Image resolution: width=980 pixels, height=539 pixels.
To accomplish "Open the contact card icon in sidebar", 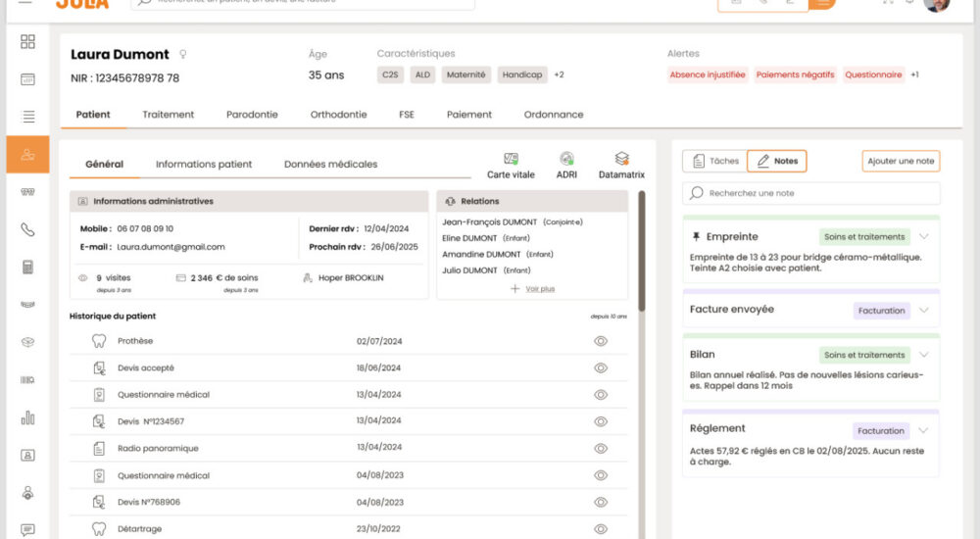I will [x=27, y=456].
